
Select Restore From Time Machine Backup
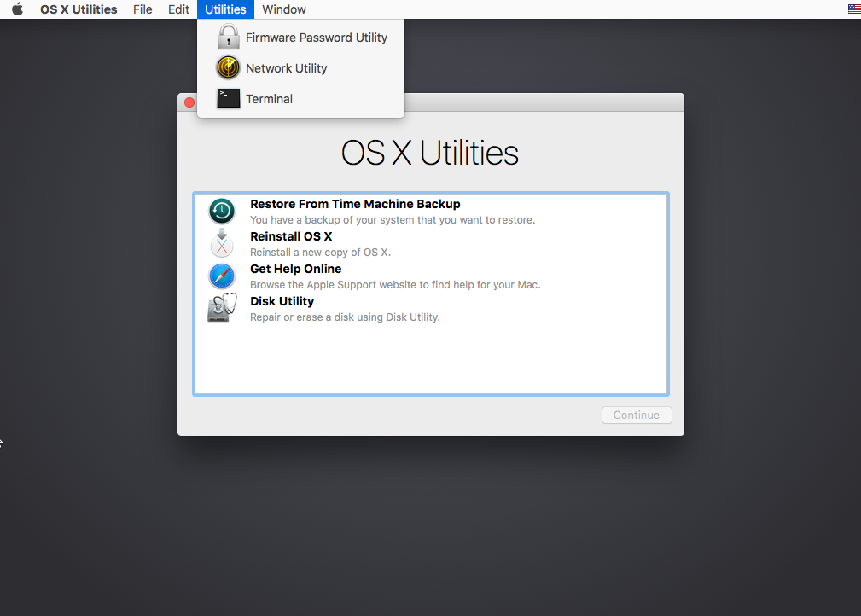point(430,212)
